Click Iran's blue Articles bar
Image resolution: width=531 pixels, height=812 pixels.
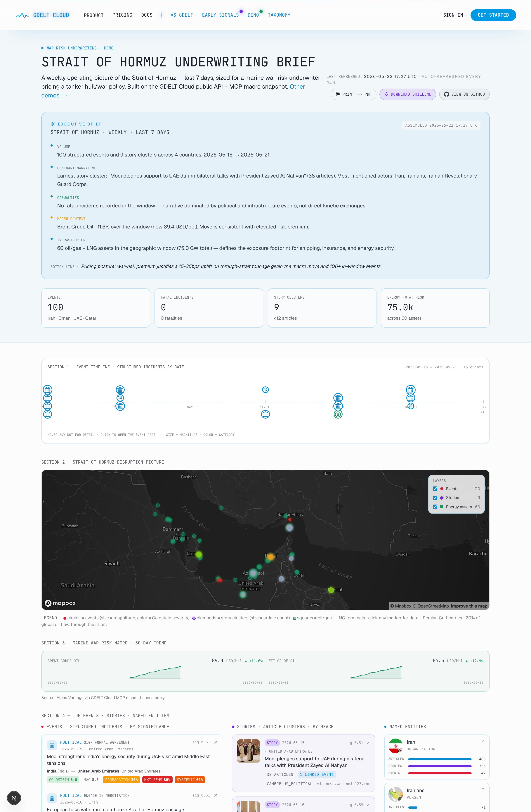tap(440, 759)
